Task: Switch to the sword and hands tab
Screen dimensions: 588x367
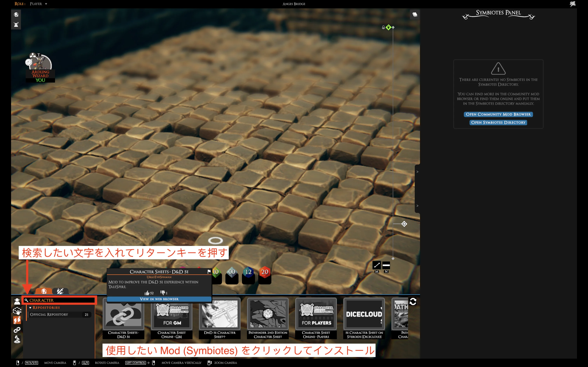Action: (x=60, y=291)
